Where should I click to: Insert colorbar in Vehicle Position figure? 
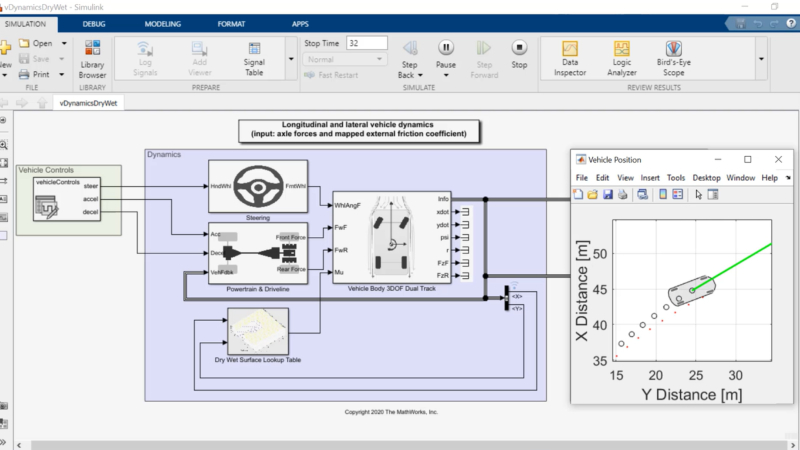(663, 194)
